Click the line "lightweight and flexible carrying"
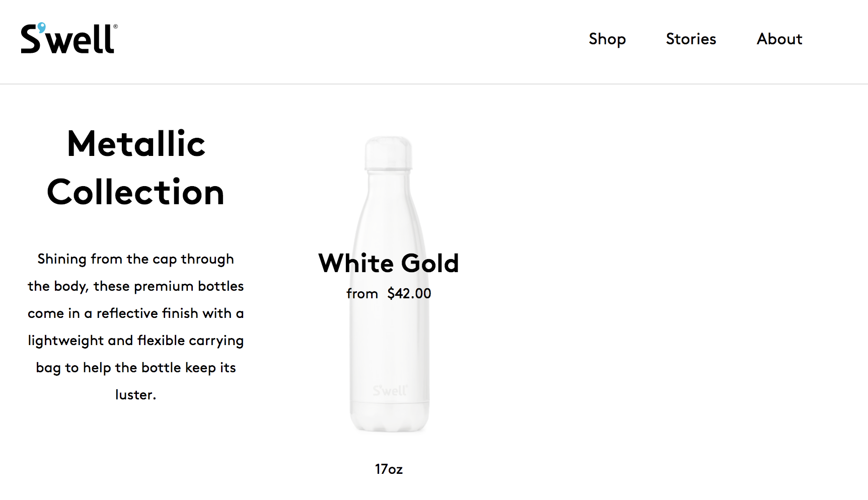 (135, 341)
